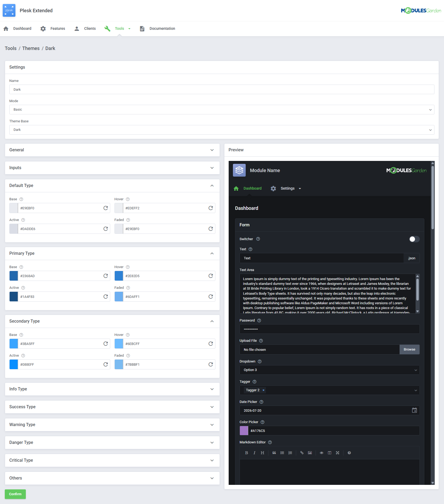
Task: Open the preview Color Picker swatch #A176C5
Action: point(244,431)
